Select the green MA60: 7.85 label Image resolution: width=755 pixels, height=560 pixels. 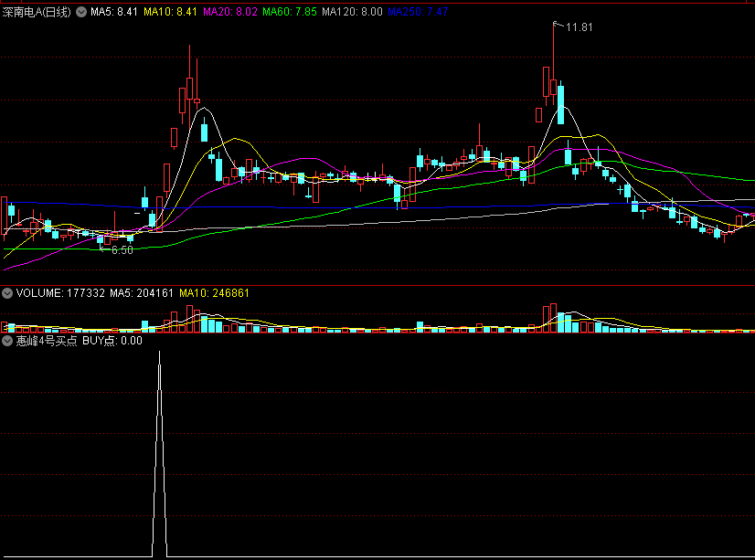pyautogui.click(x=290, y=12)
